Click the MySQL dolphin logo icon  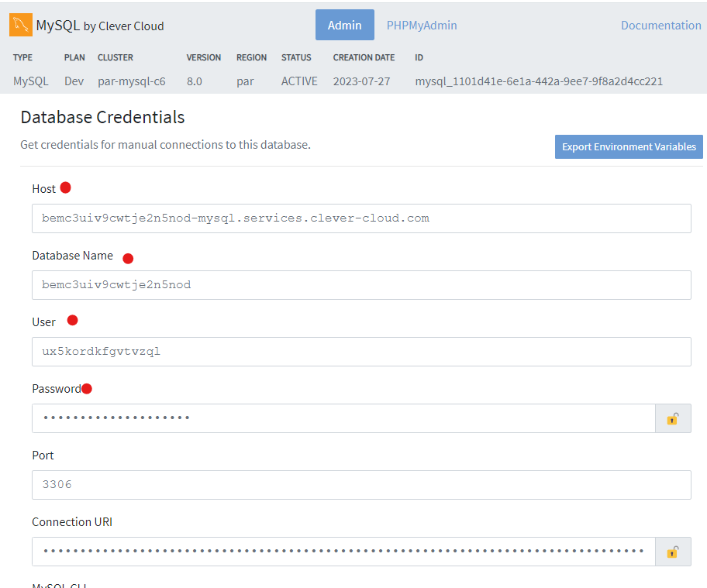coord(21,25)
